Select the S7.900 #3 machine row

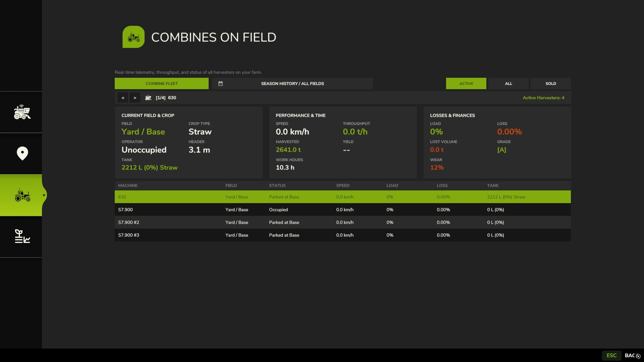coord(343,235)
